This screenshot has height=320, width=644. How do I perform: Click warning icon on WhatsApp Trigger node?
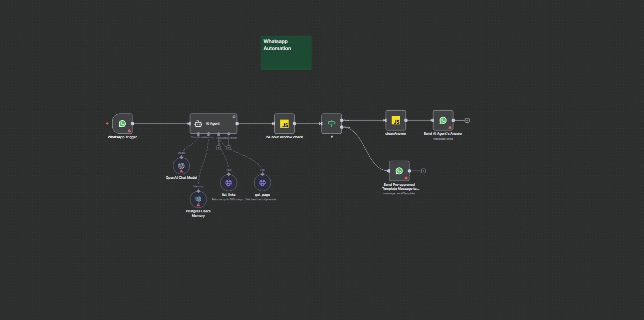tap(129, 130)
